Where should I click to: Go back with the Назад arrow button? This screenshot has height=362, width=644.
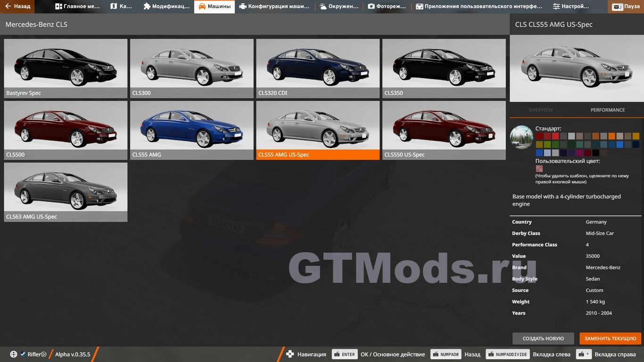pyautogui.click(x=17, y=7)
